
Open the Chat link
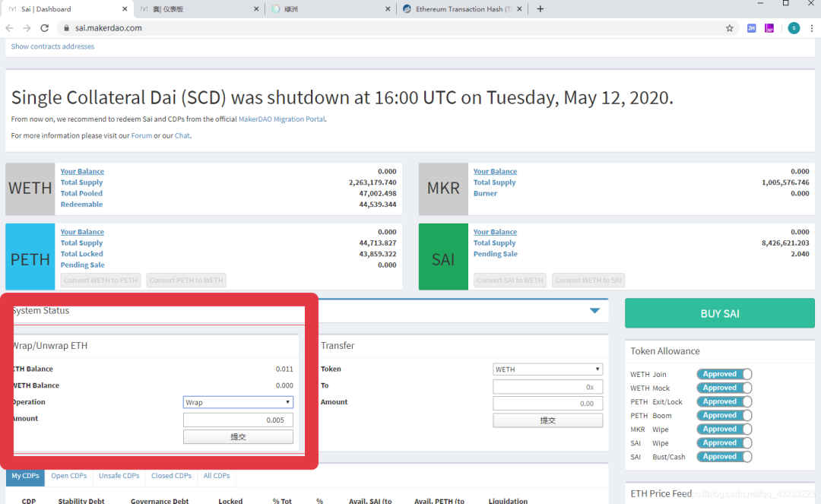tap(182, 135)
